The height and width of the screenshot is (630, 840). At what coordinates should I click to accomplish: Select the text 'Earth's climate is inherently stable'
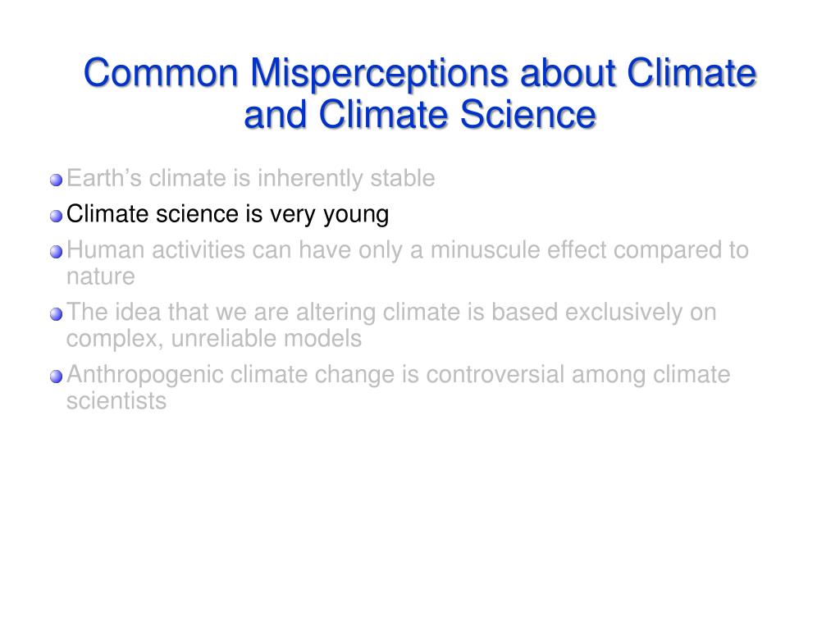click(251, 178)
